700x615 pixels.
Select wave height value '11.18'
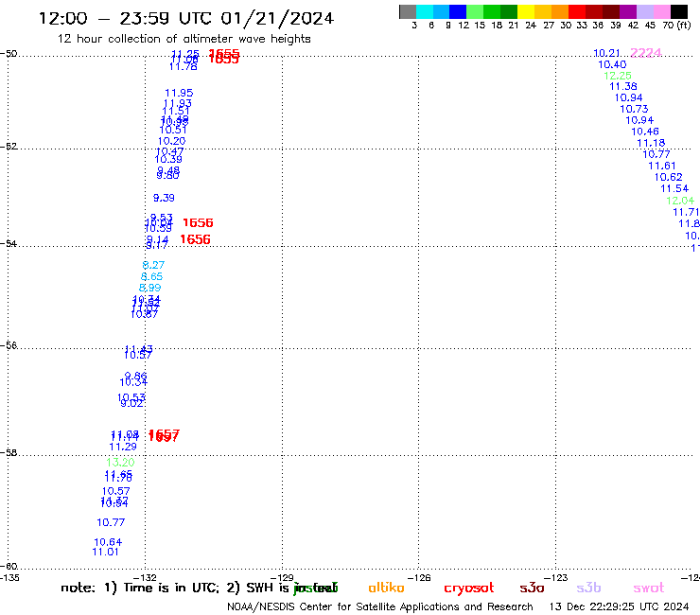[651, 143]
